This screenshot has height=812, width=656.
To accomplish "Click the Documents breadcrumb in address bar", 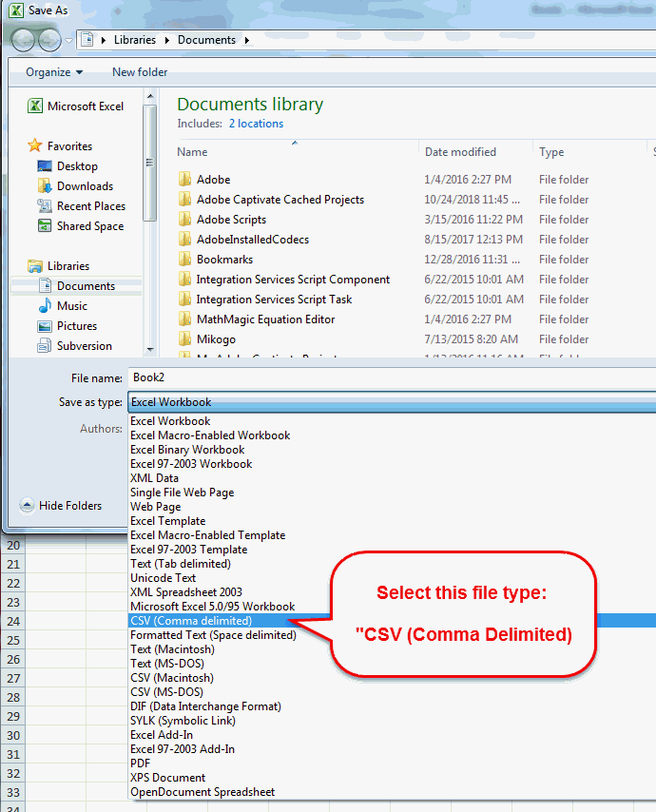I will click(206, 40).
